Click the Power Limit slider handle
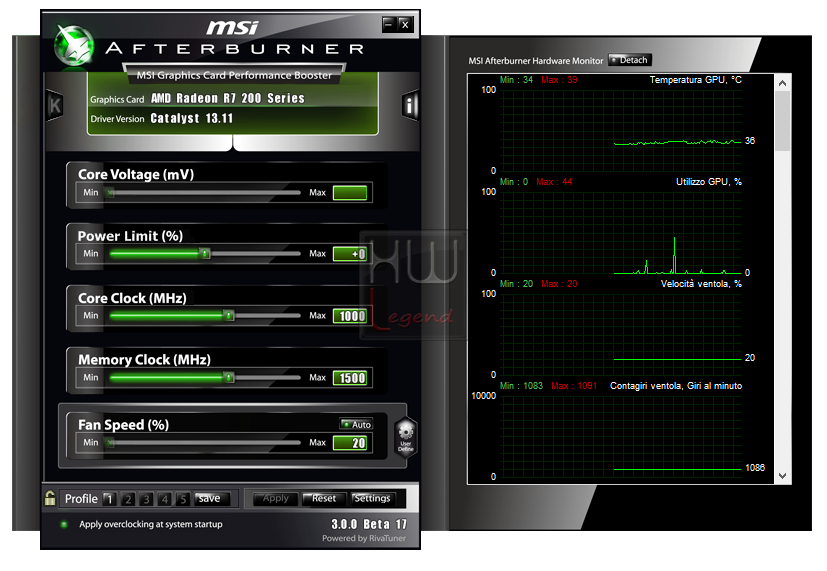This screenshot has height=571, width=827. point(205,254)
